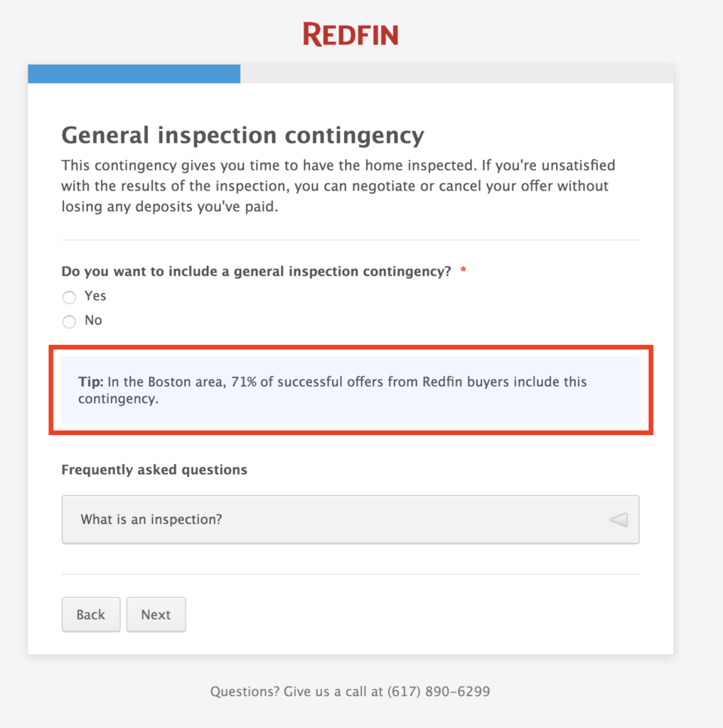Screen dimensions: 723x728
Task: Click the Tip label in the blue box
Action: [88, 382]
